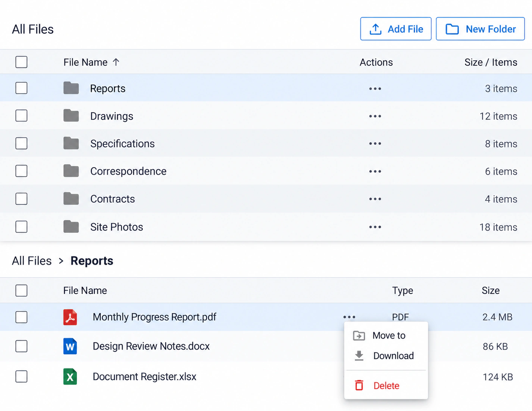Screen dimensions: 532x411
Task: Click the Add File button
Action: [395, 29]
